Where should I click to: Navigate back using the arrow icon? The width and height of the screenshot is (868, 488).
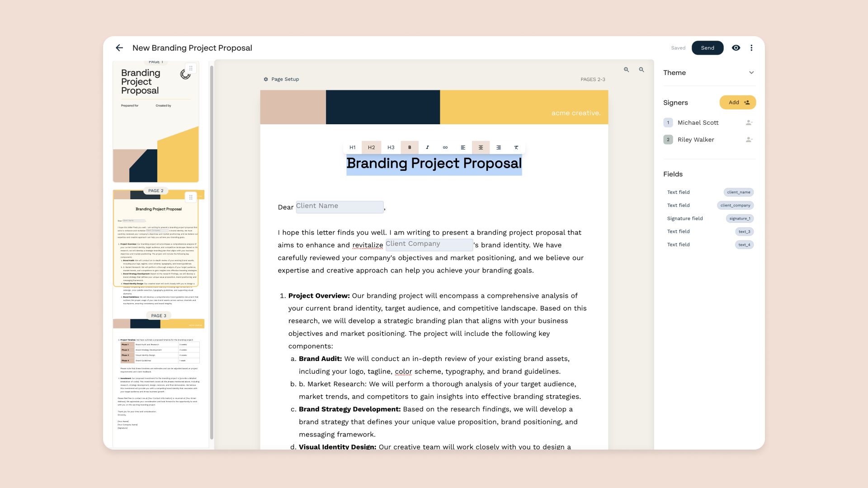point(119,47)
